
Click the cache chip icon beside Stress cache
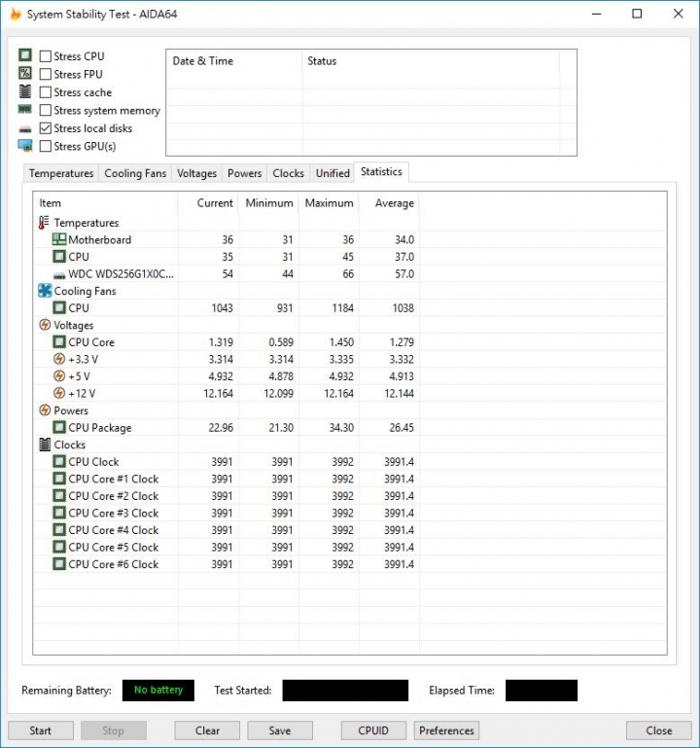tap(25, 91)
